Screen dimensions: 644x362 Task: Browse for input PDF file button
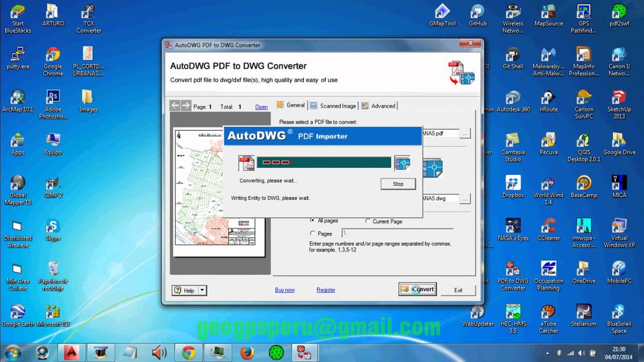465,134
